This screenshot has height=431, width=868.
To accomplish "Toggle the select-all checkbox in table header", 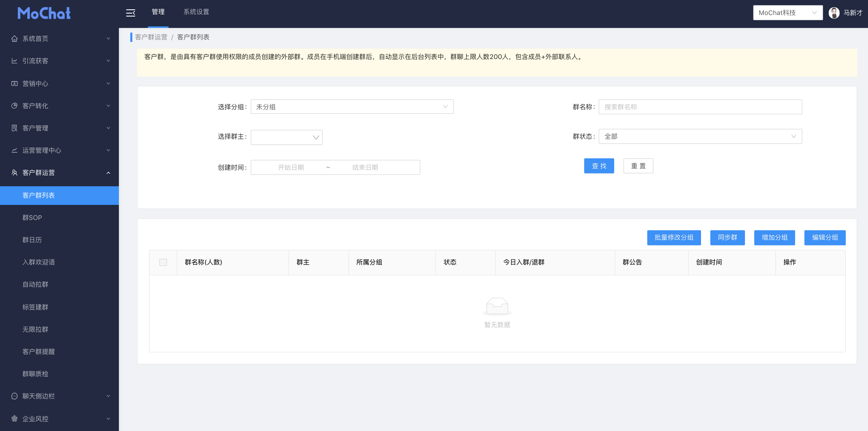I will click(163, 262).
